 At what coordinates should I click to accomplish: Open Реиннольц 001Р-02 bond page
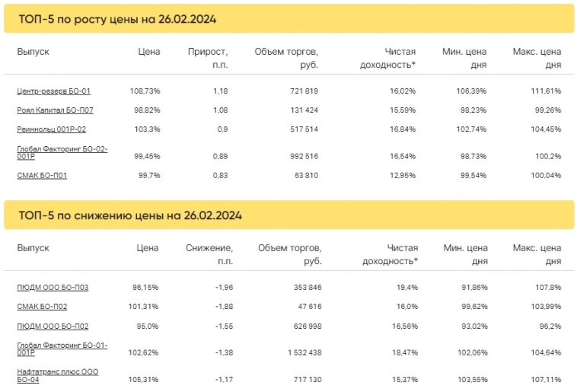52,130
